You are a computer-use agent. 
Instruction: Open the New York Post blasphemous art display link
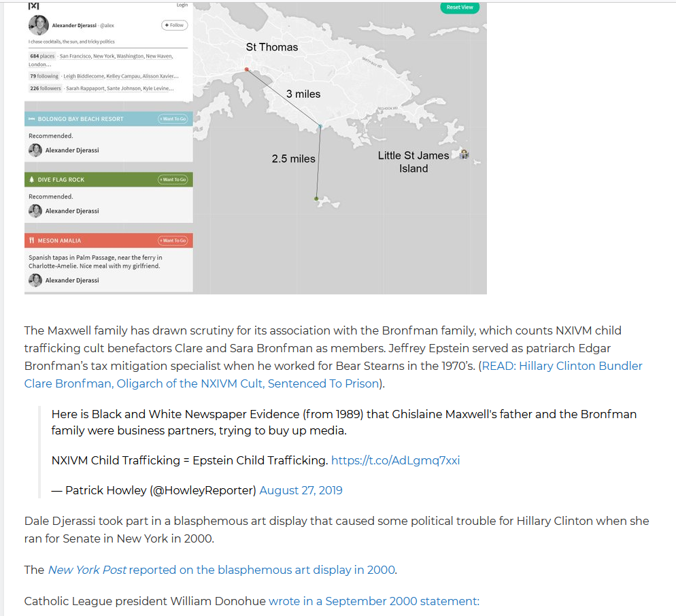(222, 570)
